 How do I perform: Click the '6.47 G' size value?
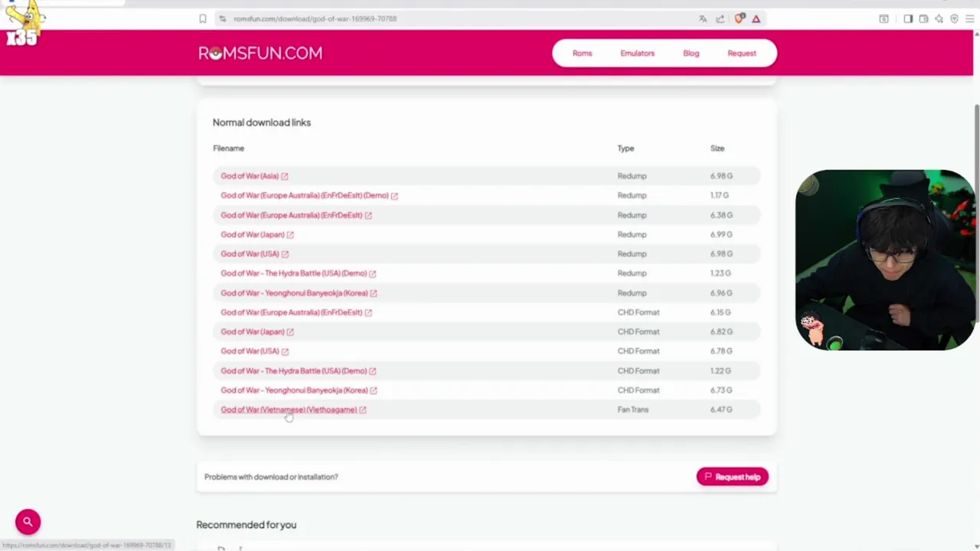coord(720,409)
